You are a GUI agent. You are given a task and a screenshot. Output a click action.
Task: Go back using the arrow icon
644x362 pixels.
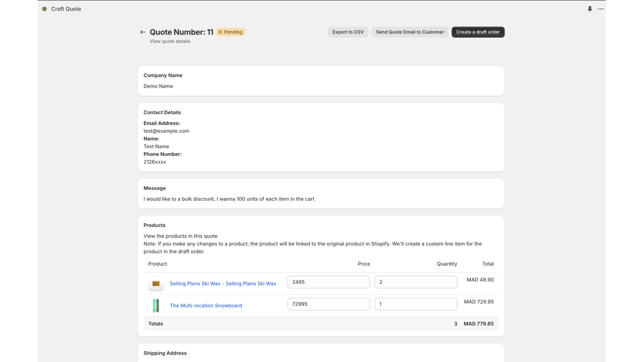click(142, 32)
